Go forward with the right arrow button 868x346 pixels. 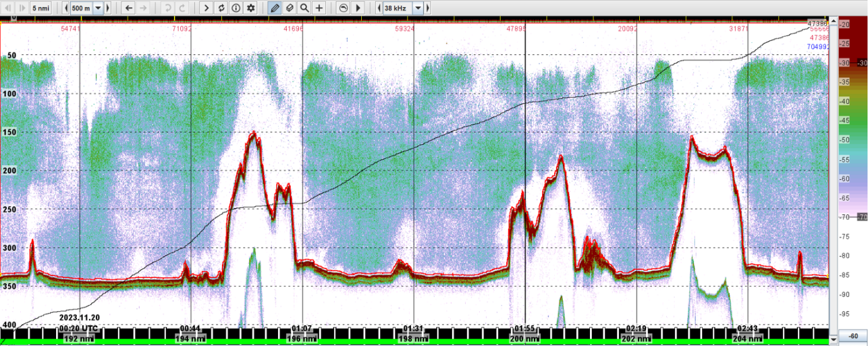point(143,8)
